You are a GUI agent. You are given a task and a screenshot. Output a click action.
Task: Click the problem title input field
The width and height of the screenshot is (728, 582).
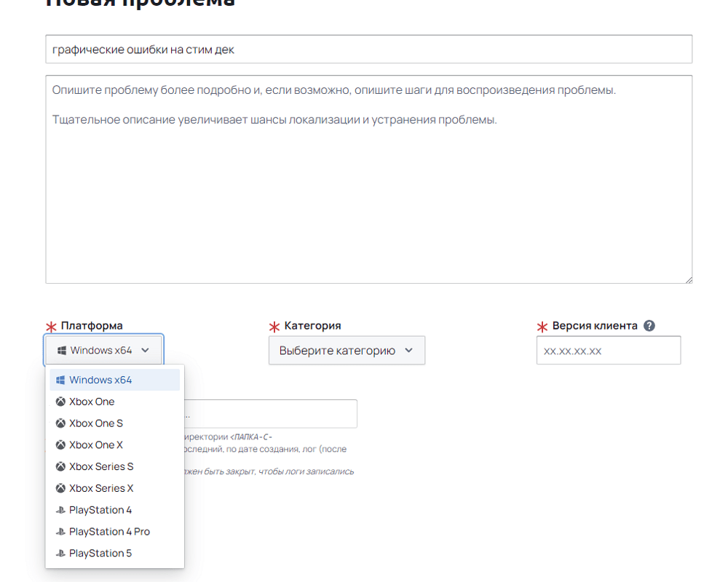tap(368, 49)
